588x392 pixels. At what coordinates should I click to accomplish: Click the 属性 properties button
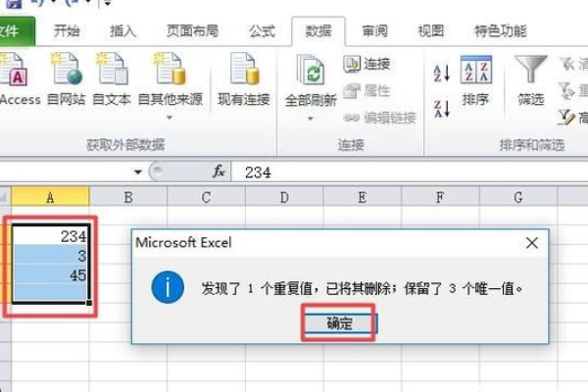point(367,91)
